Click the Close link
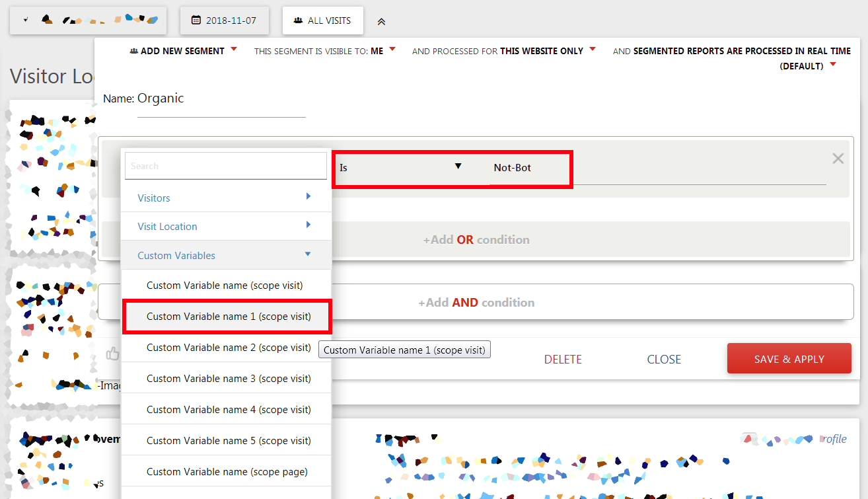Screen dimensions: 868x499 click(664, 360)
